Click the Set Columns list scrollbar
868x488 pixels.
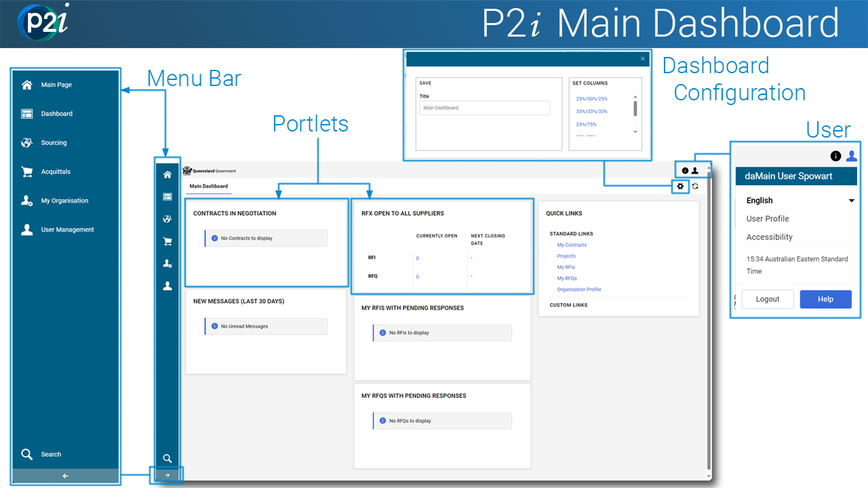tap(635, 108)
